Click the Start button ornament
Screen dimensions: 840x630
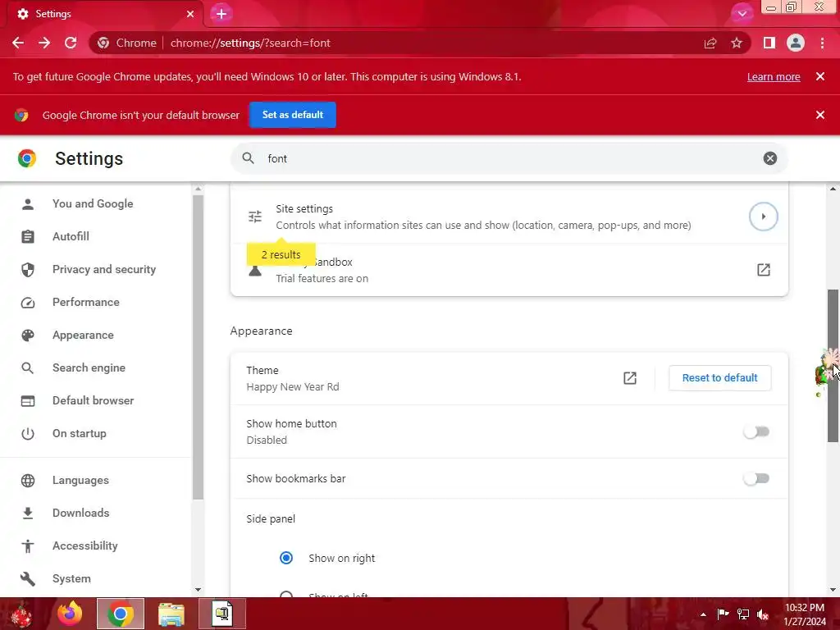click(21, 615)
